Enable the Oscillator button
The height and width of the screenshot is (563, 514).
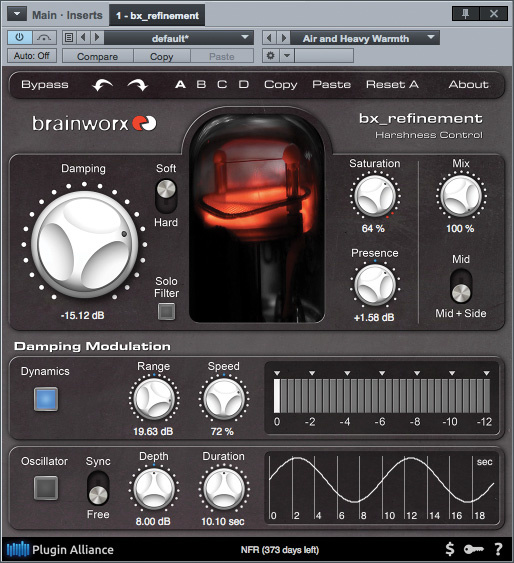(x=46, y=488)
